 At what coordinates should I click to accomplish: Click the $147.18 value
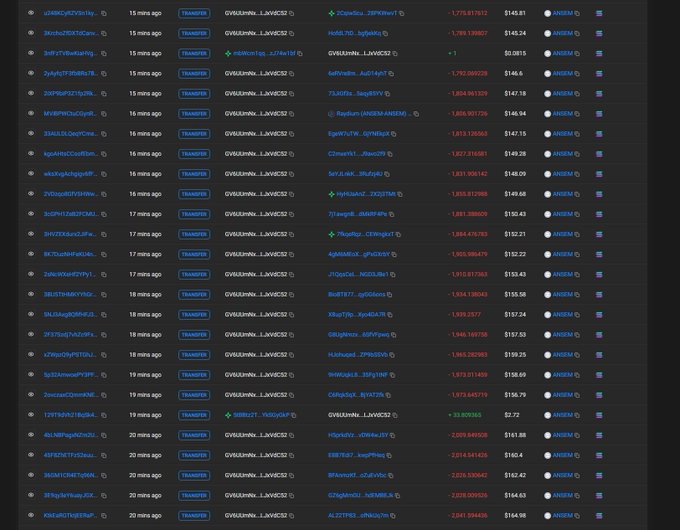515,93
